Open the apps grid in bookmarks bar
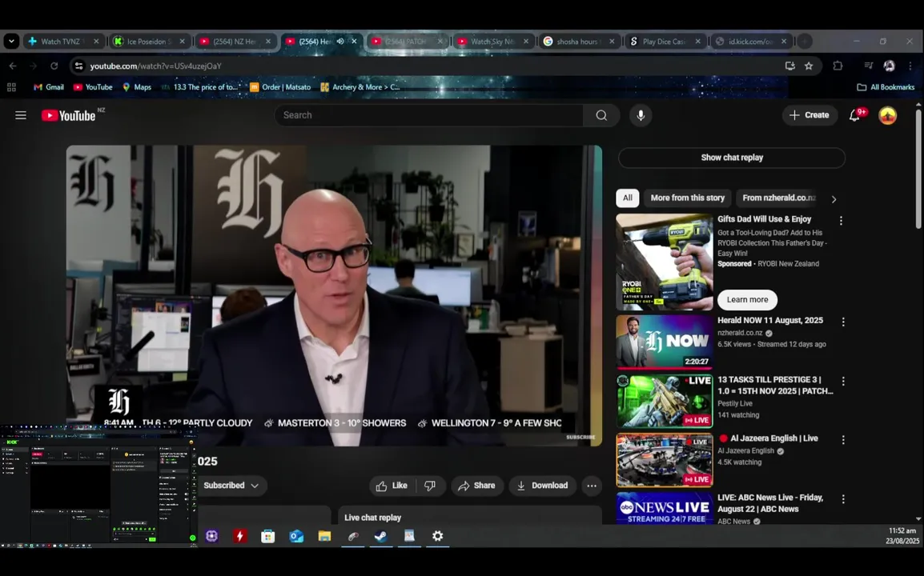 coord(11,87)
